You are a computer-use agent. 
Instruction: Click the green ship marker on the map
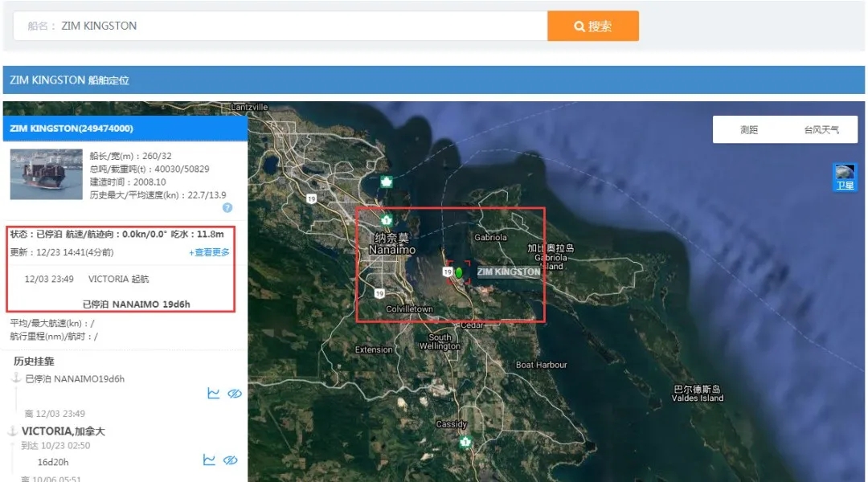coord(459,272)
